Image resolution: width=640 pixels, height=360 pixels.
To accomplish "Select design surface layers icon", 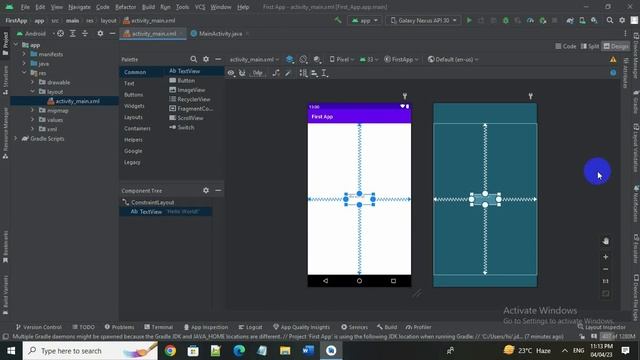I will click(x=289, y=59).
